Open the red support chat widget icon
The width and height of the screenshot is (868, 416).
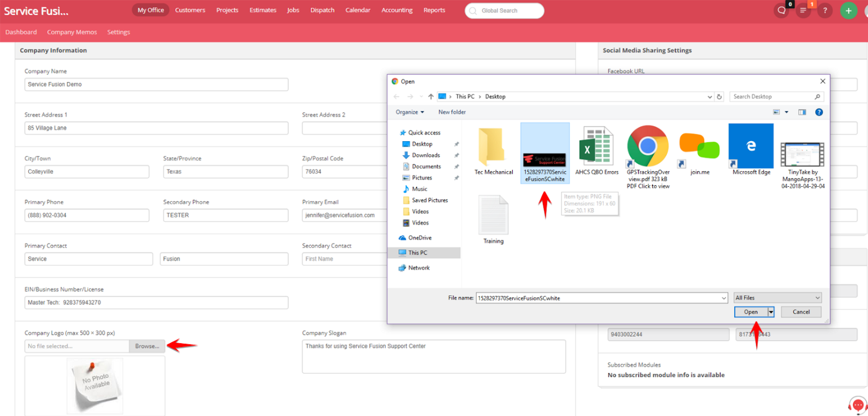[858, 405]
